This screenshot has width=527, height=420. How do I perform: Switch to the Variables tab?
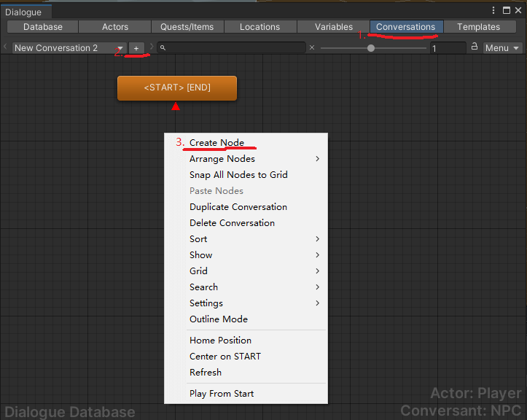pyautogui.click(x=333, y=27)
